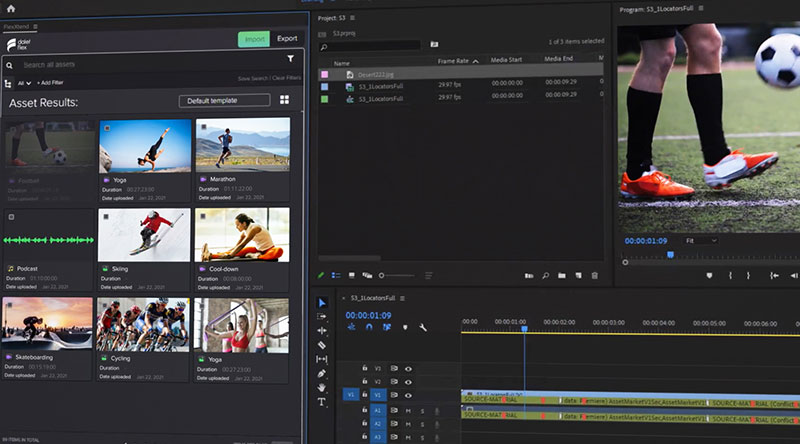This screenshot has height=444, width=800.
Task: Open timeline wrench display settings
Action: [423, 327]
